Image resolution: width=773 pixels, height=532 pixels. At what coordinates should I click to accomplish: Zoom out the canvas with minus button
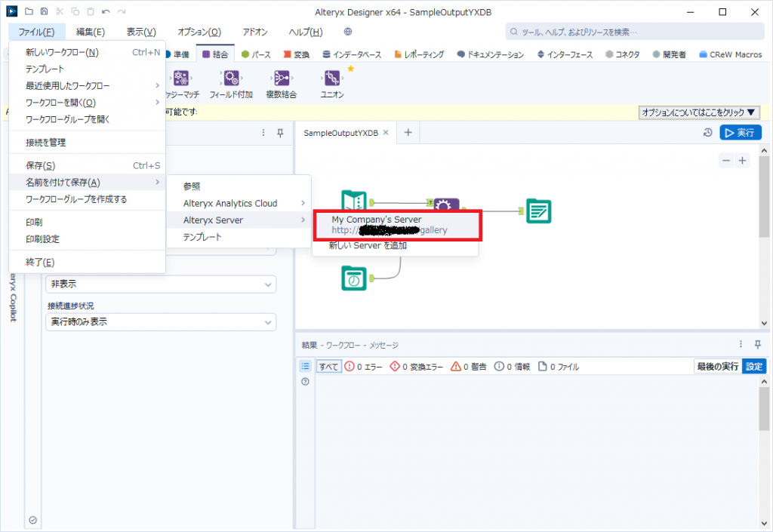coord(726,161)
